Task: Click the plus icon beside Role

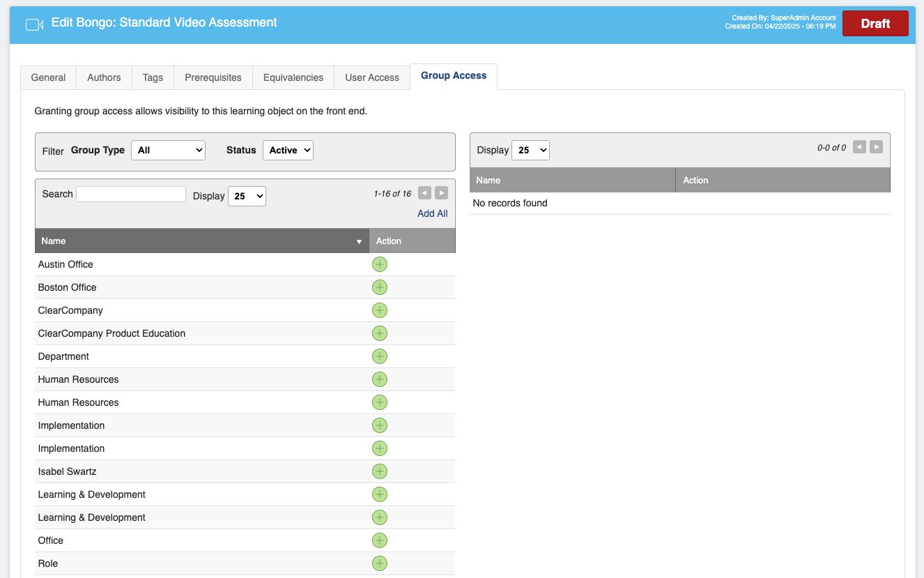Action: tap(380, 563)
